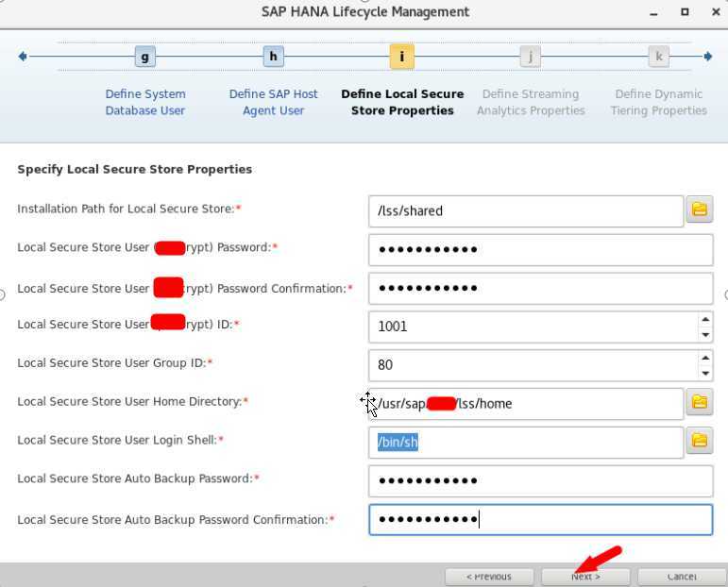Image resolution: width=728 pixels, height=587 pixels.
Task: Select 'Installation Path for Local Secure Store' label
Action: click(129, 209)
